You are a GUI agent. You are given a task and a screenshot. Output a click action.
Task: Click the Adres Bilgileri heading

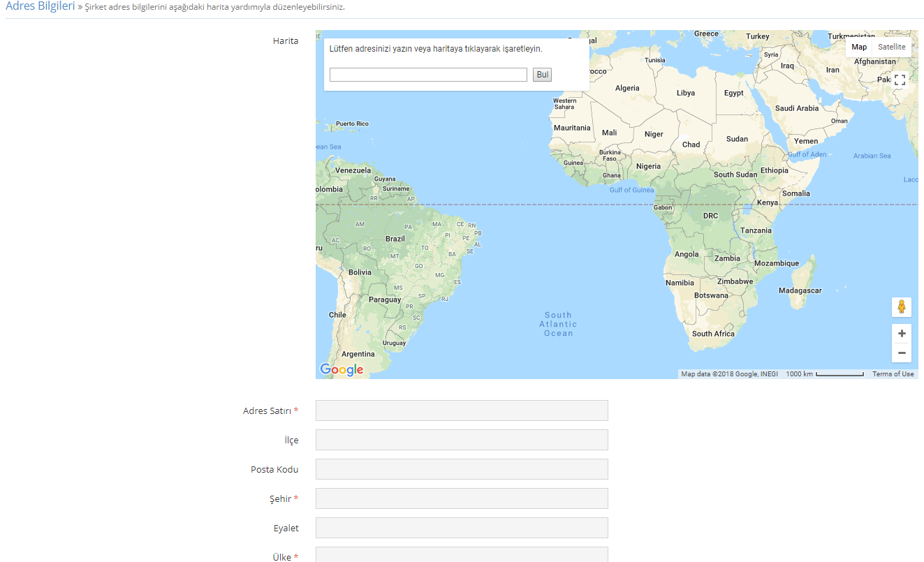click(x=40, y=6)
